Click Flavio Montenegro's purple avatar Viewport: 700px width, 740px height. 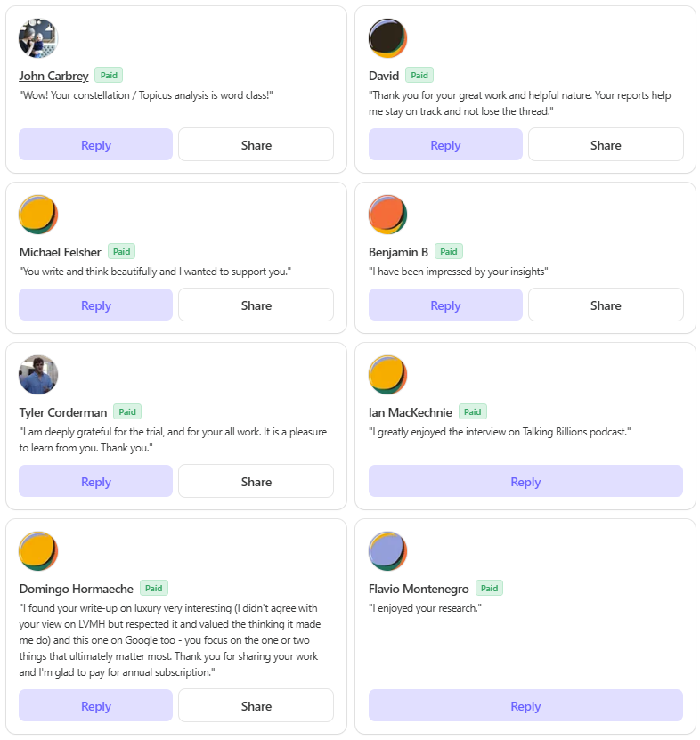pyautogui.click(x=387, y=550)
